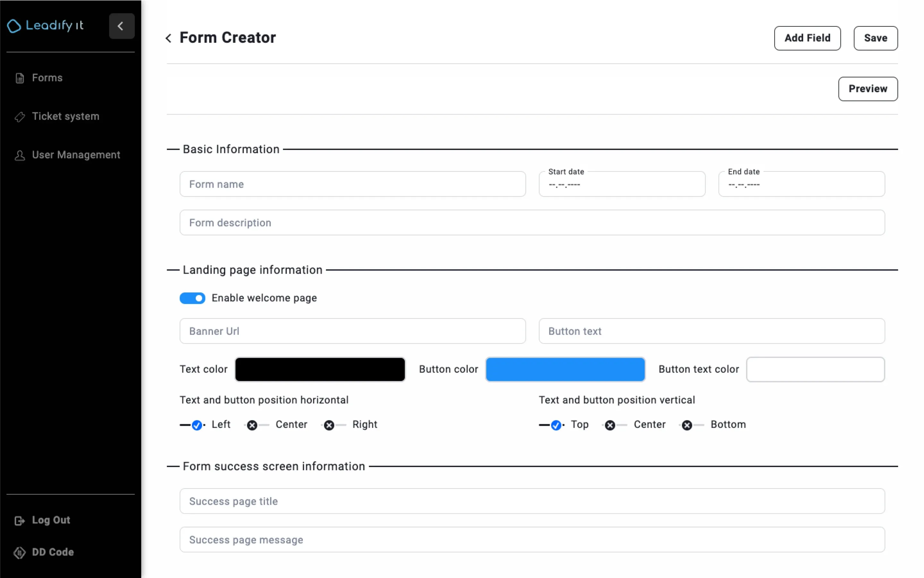Collapse the sidebar with the chevron button

coord(121,26)
